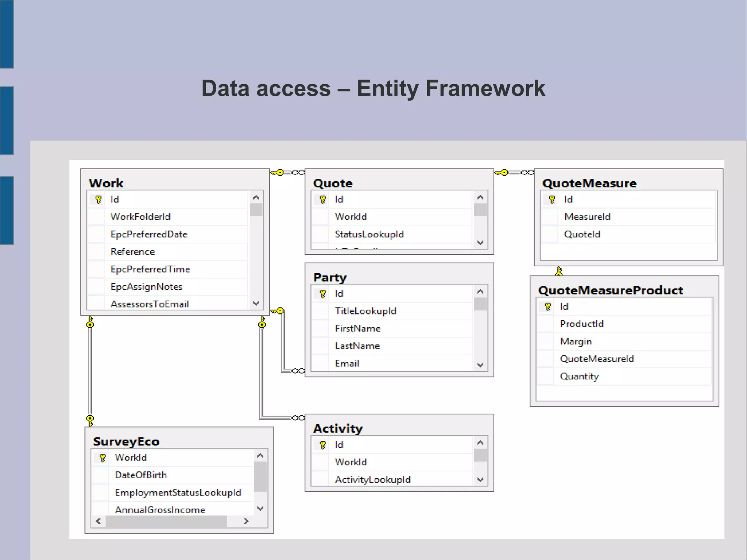Select the Email column in Party
This screenshot has width=747, height=560.
pyautogui.click(x=392, y=363)
